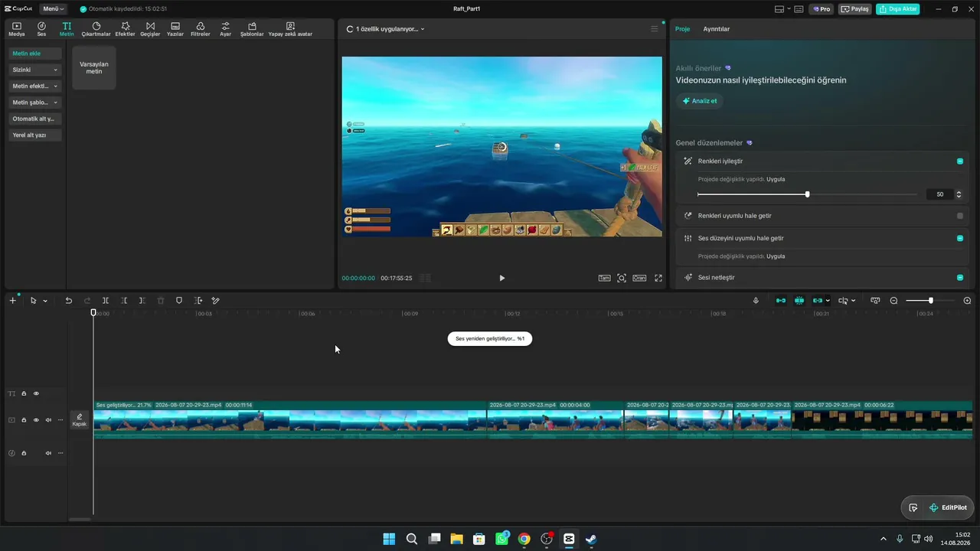Hide the video track with eye icon
This screenshot has width=980, height=551.
pos(36,420)
